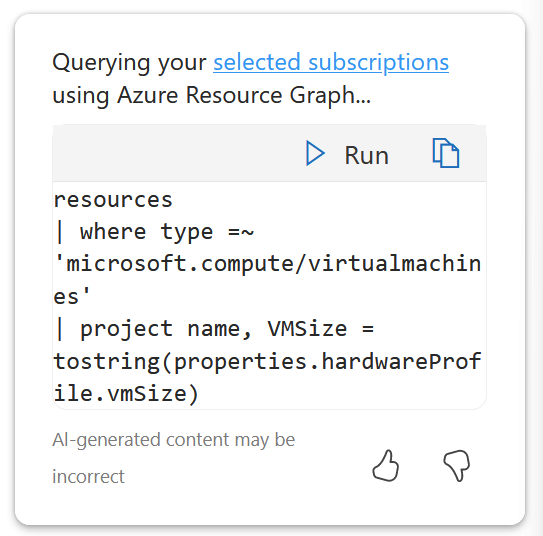This screenshot has width=543, height=536.
Task: Click empty area of code block header
Action: [x=173, y=153]
